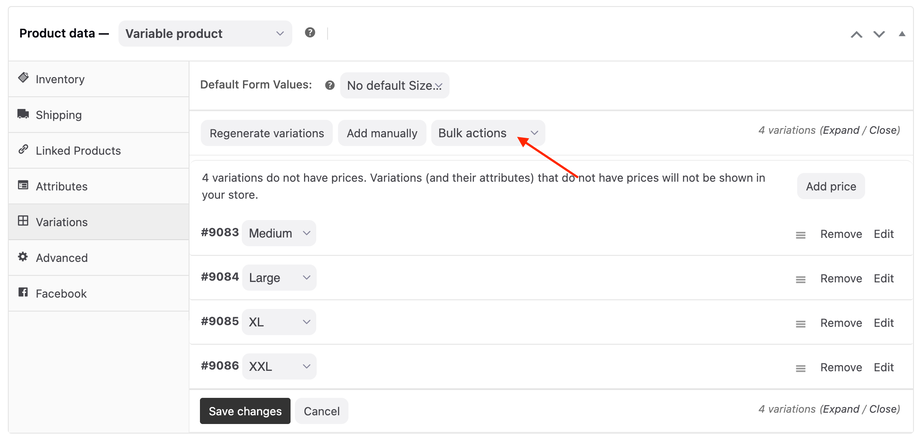This screenshot has height=441, width=920.
Task: Move Product data panel up arrow
Action: (x=856, y=34)
